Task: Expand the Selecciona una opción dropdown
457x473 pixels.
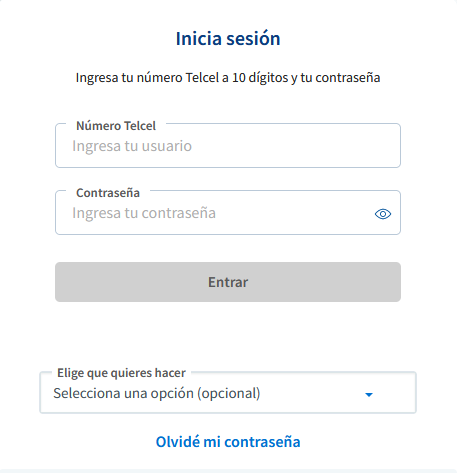Action: 228,393
